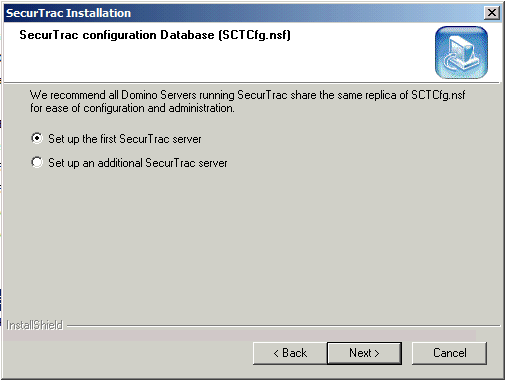Image resolution: width=505 pixels, height=380 pixels.
Task: Click the 'SCTCfg.nsf' word in the recommendation text
Action: pyautogui.click(x=438, y=95)
